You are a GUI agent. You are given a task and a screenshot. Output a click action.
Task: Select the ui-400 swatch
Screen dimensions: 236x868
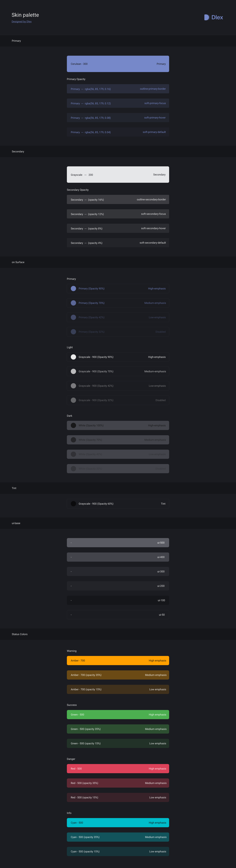118,557
